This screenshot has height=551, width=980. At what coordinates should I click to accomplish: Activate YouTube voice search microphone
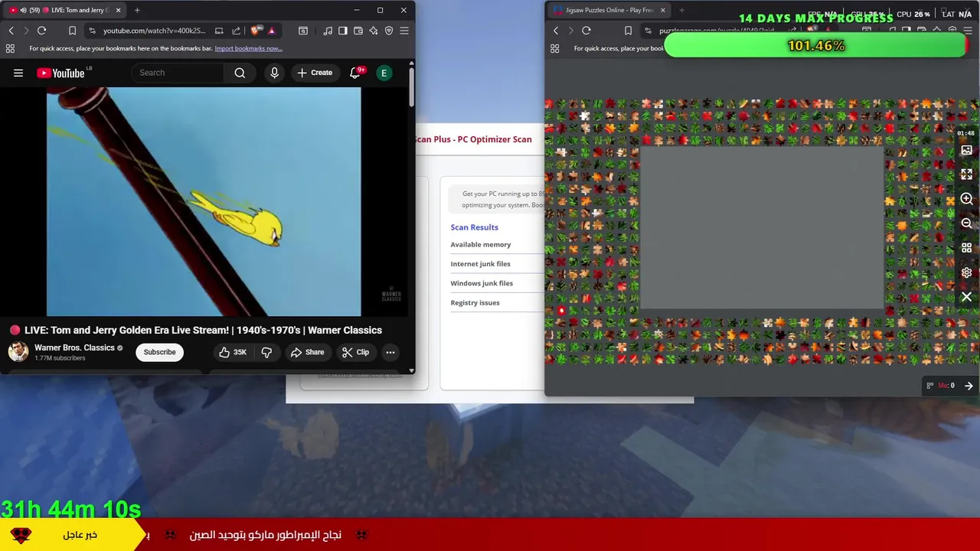tap(274, 73)
